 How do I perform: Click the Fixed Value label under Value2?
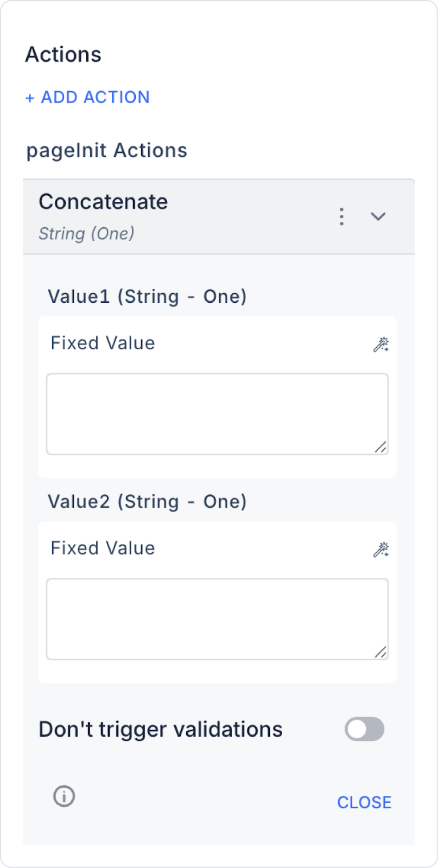[x=103, y=548]
